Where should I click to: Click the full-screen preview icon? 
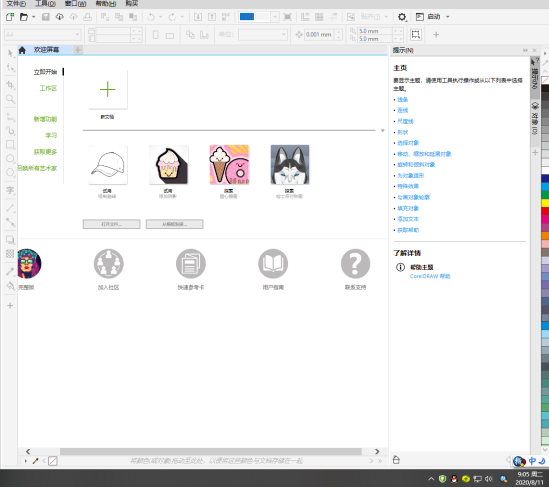coord(287,17)
